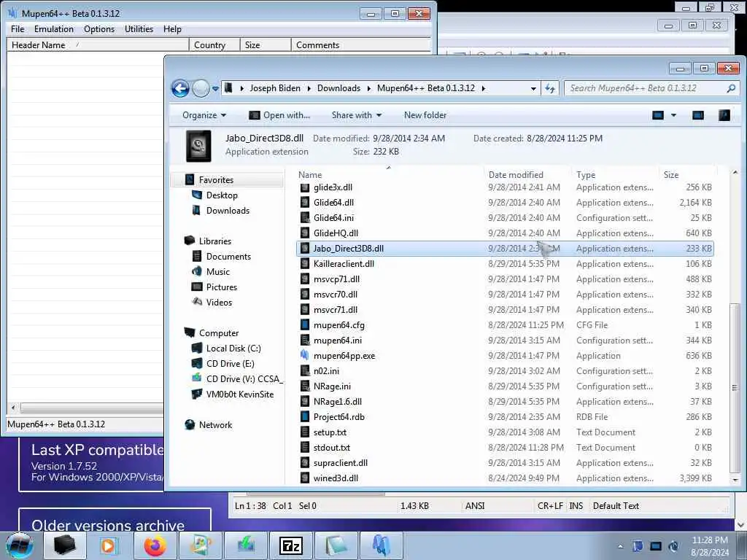
Task: Select Libraries in navigation pane
Action: [x=215, y=241]
